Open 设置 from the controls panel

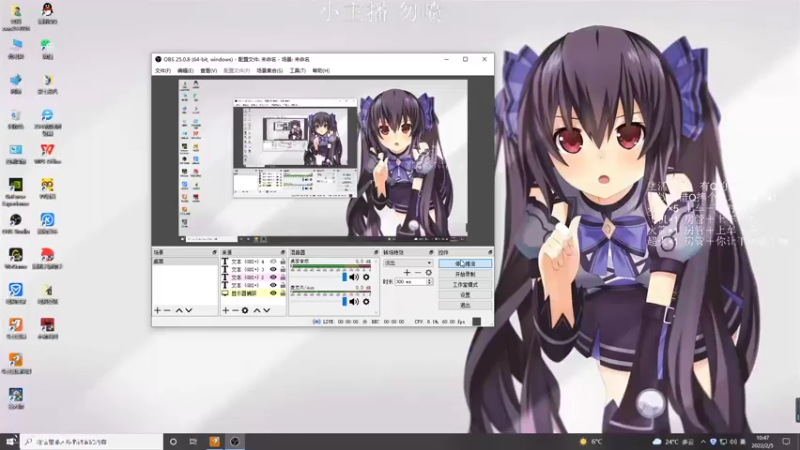[x=465, y=295]
